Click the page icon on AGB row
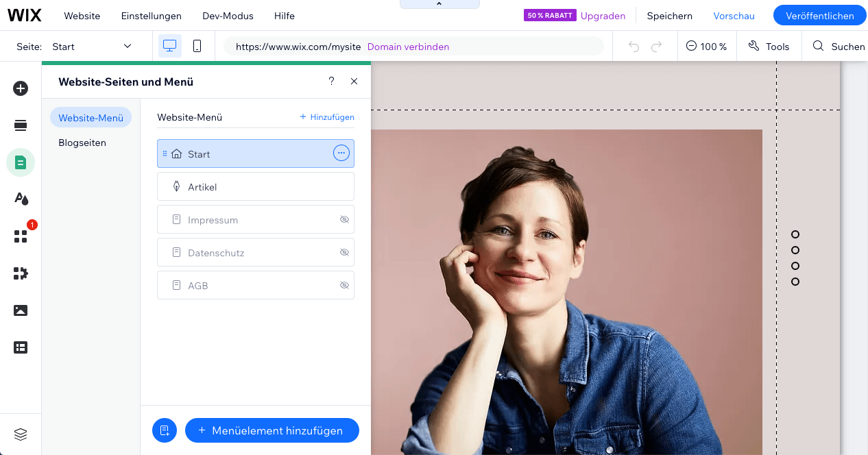The image size is (868, 455). point(176,285)
